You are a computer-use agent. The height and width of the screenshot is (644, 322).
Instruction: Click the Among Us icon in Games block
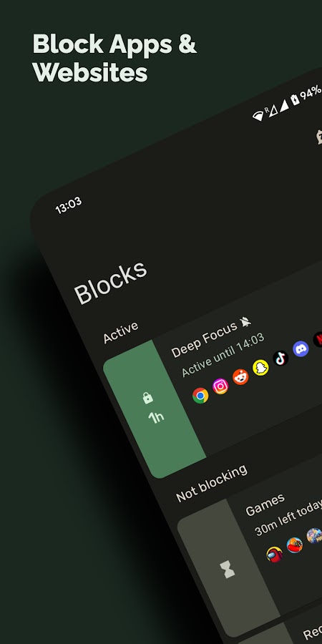[274, 554]
